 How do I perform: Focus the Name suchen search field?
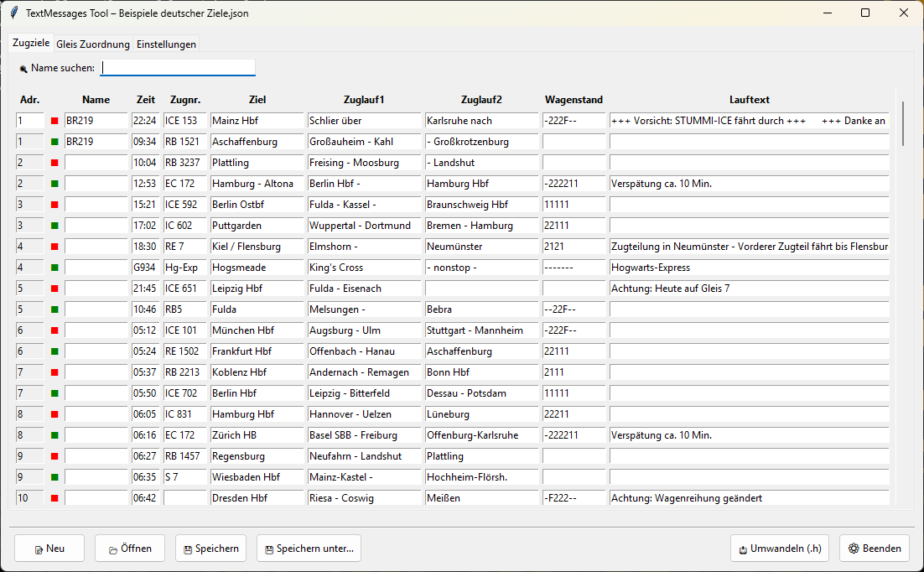(178, 68)
